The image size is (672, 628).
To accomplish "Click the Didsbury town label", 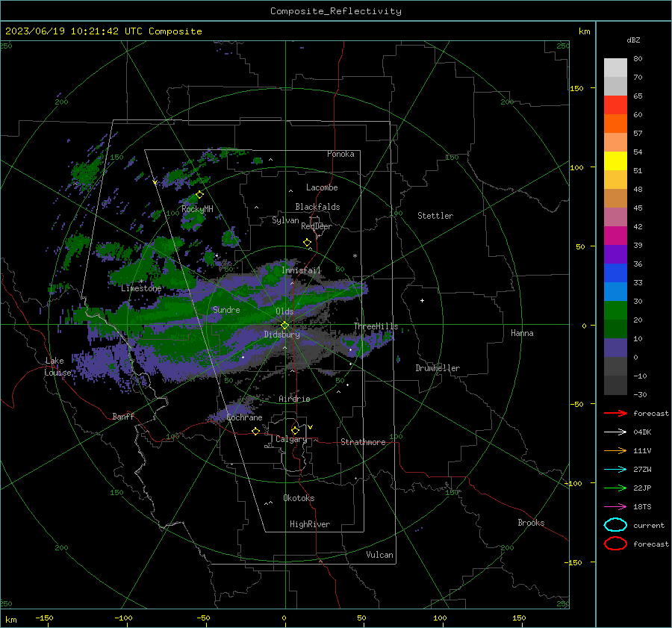I will click(x=281, y=335).
